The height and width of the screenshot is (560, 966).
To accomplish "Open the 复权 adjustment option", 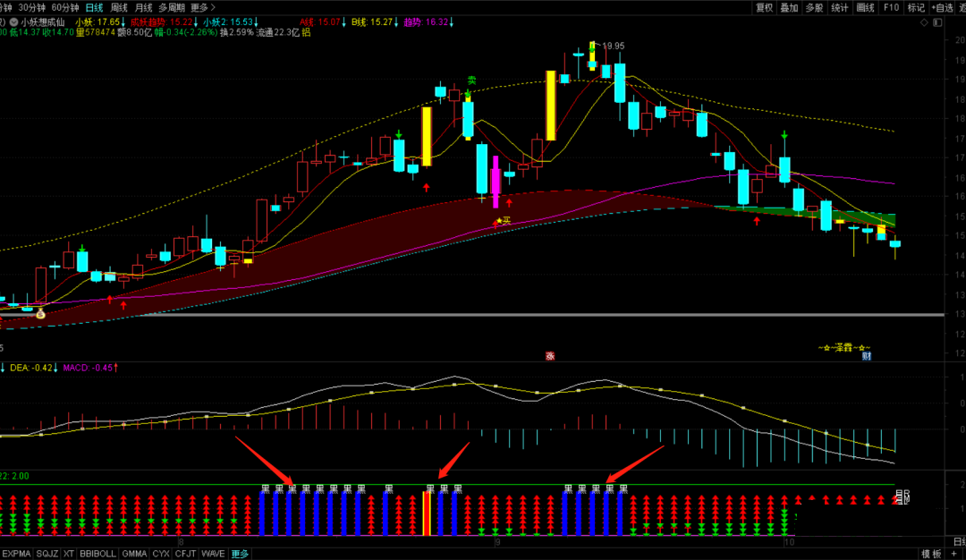I will click(764, 7).
